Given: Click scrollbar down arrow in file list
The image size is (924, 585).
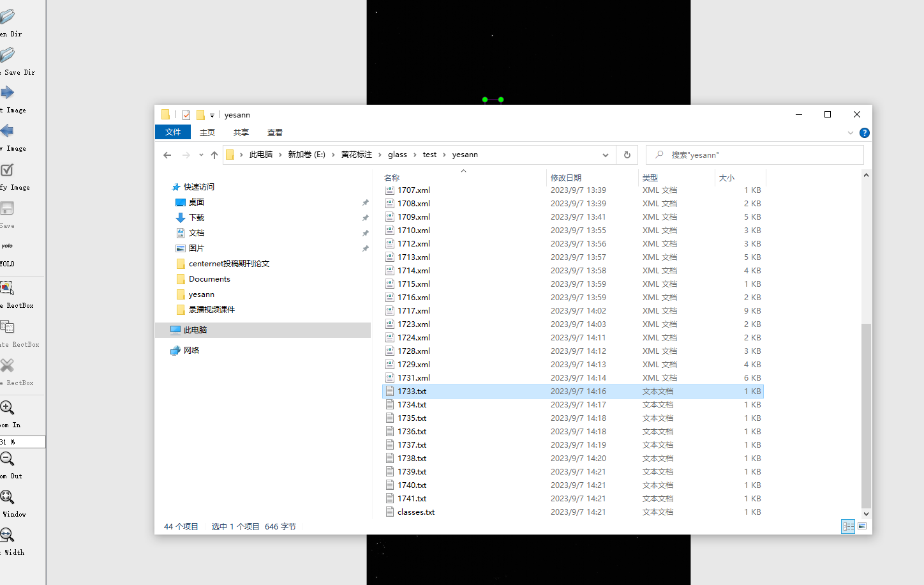Looking at the screenshot, I should (866, 513).
